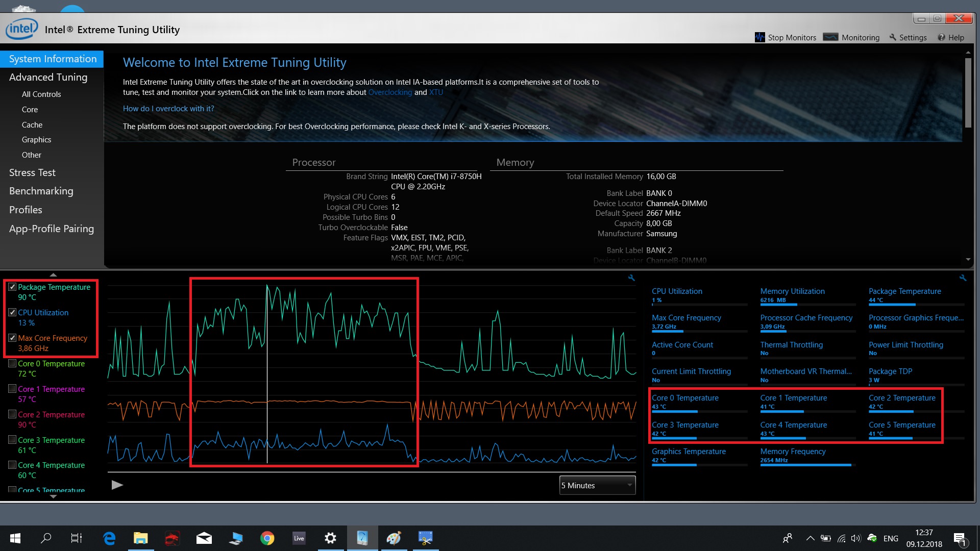
Task: Follow the XTU link
Action: point(436,92)
